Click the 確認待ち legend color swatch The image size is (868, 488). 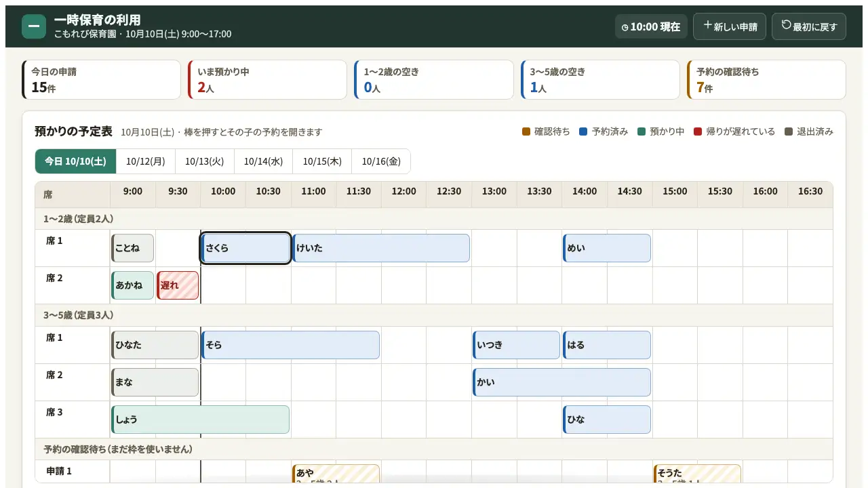click(x=526, y=131)
